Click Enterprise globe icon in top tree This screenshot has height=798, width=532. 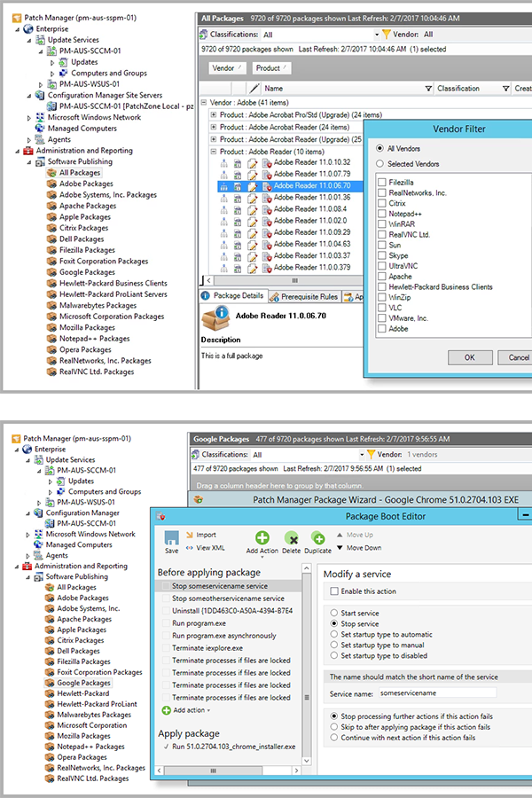coord(28,29)
